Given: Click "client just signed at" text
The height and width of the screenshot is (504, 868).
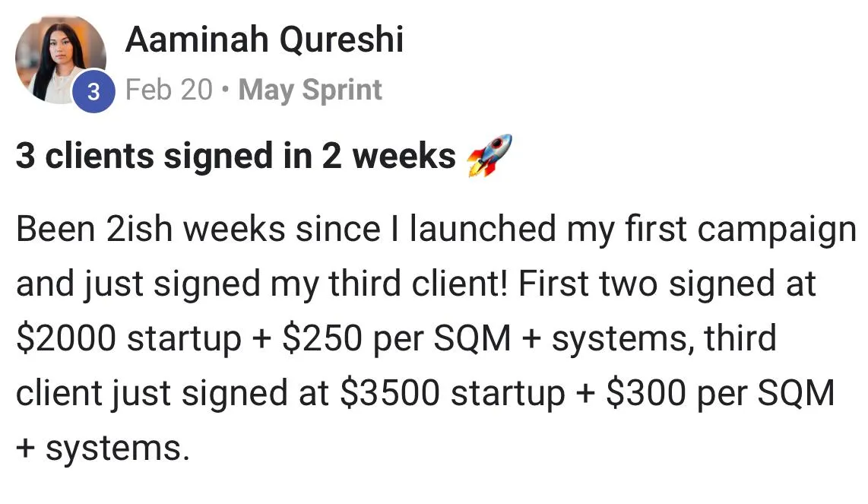Looking at the screenshot, I should tap(173, 395).
